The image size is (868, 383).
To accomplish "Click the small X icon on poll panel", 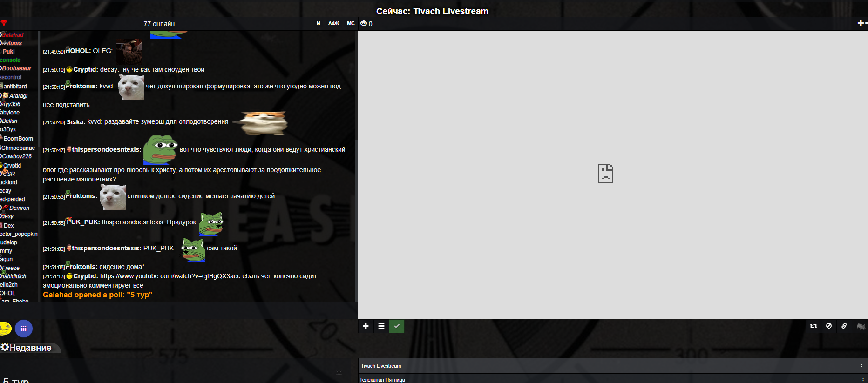I will click(x=339, y=373).
